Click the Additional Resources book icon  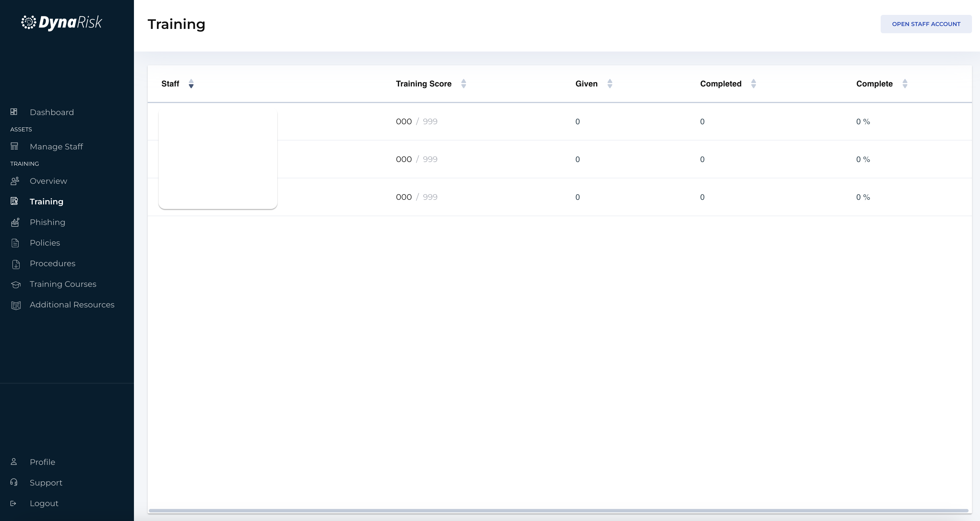coord(15,305)
